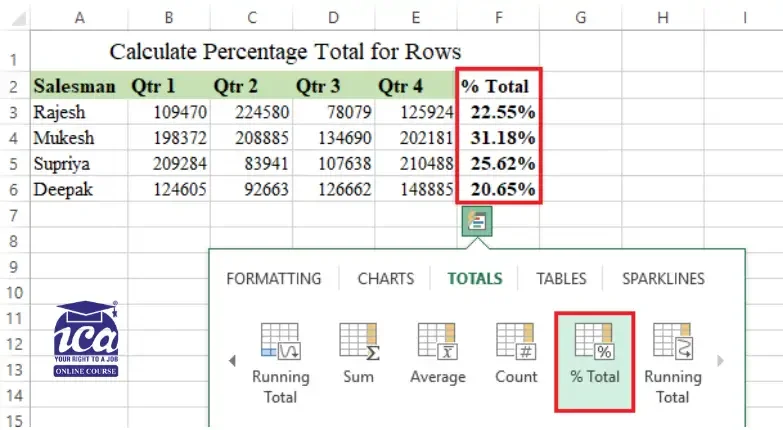Select row 13 header
783x430 pixels.
[14, 370]
